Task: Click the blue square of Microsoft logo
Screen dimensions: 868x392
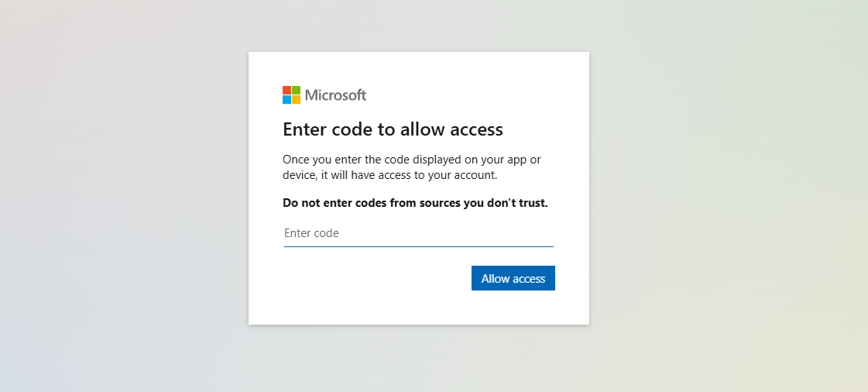Action: click(286, 100)
